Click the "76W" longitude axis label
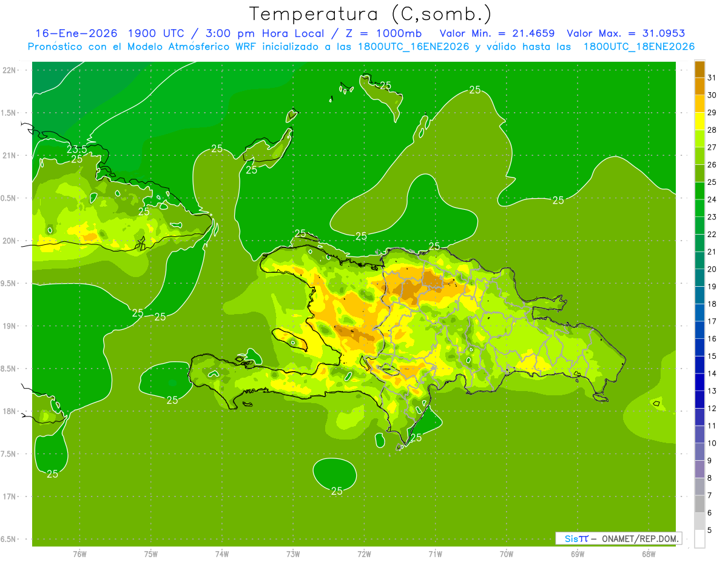 point(79,554)
